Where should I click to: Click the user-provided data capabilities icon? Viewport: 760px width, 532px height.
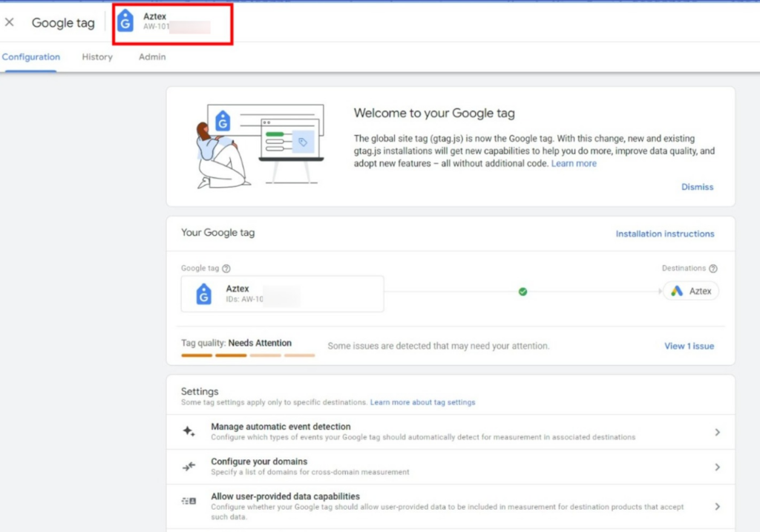click(189, 502)
